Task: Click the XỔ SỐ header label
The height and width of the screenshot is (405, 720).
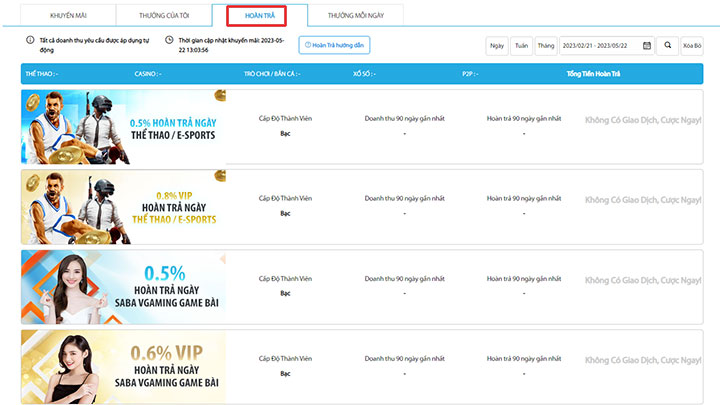Action: [364, 74]
